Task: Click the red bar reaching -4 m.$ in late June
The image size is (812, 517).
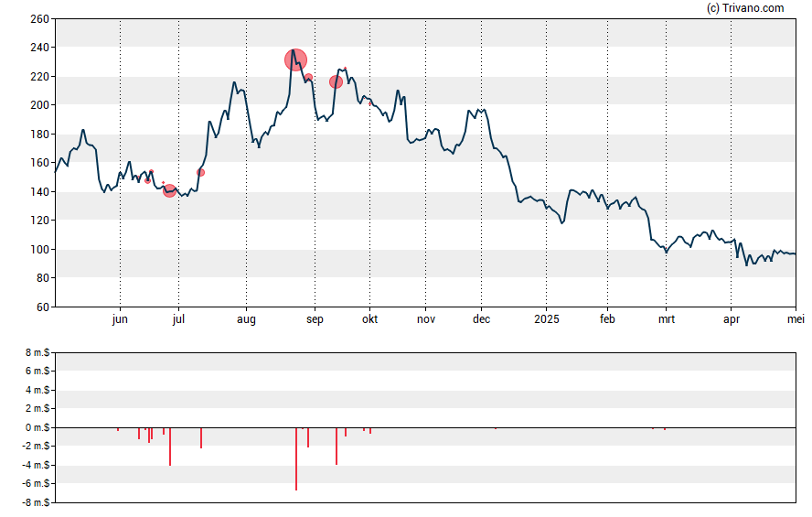Action: pyautogui.click(x=170, y=447)
